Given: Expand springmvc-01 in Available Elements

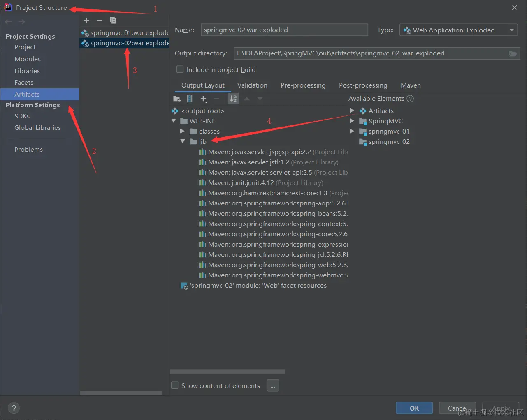Looking at the screenshot, I should click(352, 131).
